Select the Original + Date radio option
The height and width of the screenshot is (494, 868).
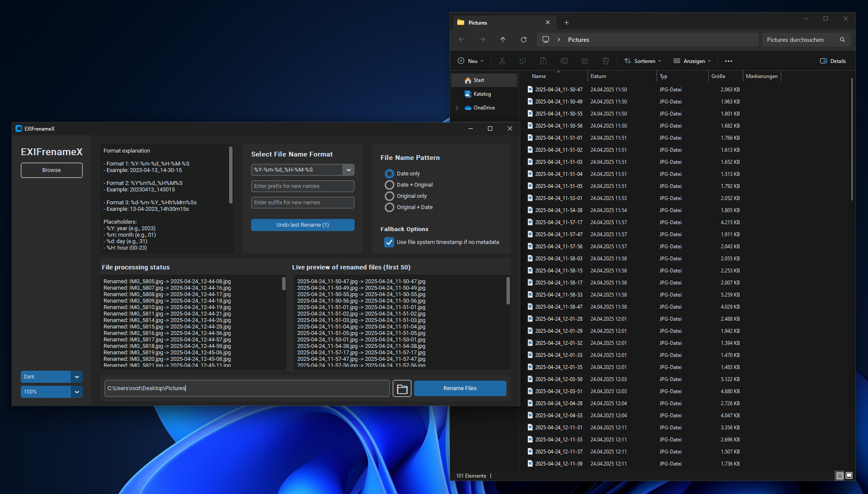(x=389, y=207)
